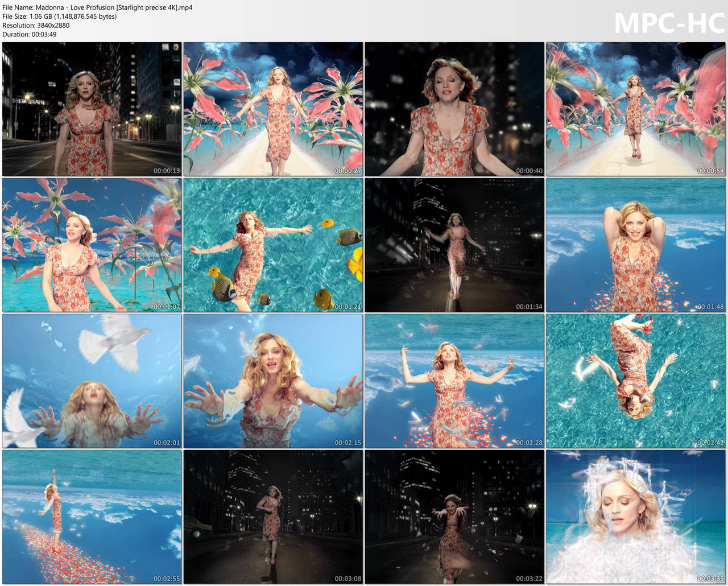728x586 pixels.
Task: Select the upside-down thumbnail at 00:02:42
Action: 636,381
